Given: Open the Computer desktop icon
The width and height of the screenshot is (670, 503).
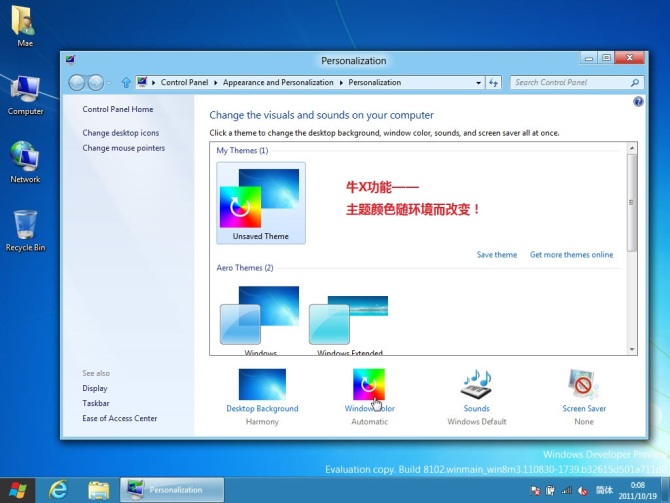Looking at the screenshot, I should click(x=25, y=94).
